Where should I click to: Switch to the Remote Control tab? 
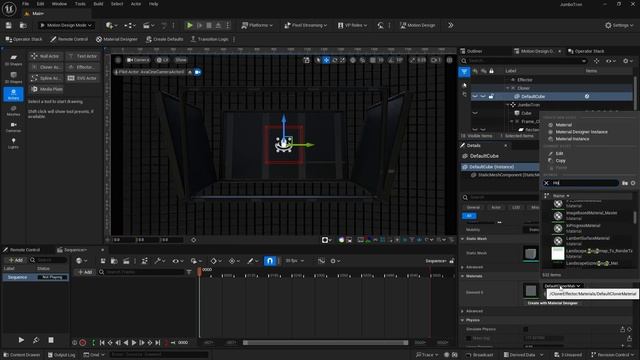[x=24, y=250]
